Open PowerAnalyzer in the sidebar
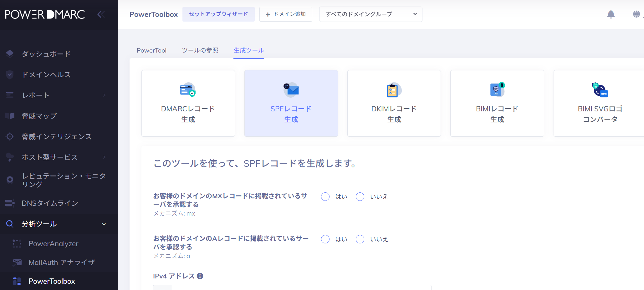644x290 pixels. point(54,244)
